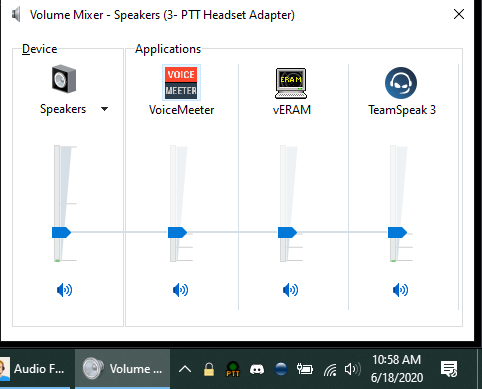Open the Action Center notifications icon
482x389 pixels.
pyautogui.click(x=449, y=369)
